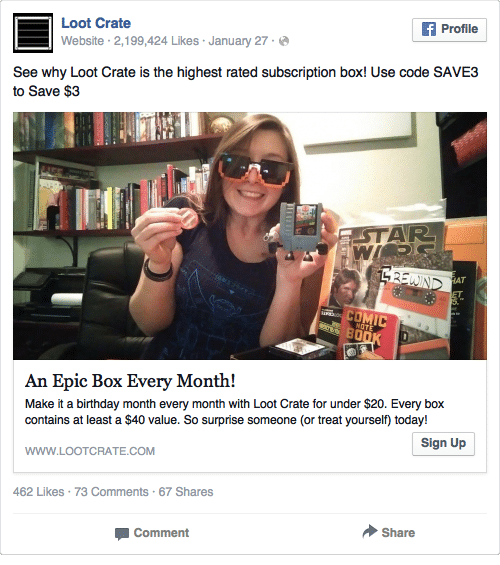Screen dimensions: 500x565
Task: Click the 'An Epic Box Every Month!' headline
Action: tap(130, 381)
